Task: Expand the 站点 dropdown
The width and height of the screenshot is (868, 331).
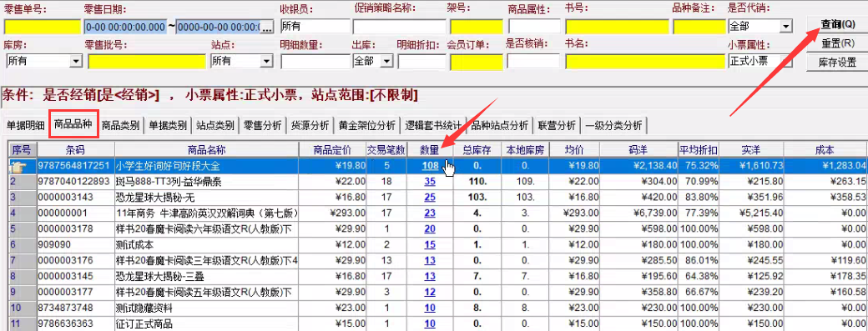Action: [267, 62]
